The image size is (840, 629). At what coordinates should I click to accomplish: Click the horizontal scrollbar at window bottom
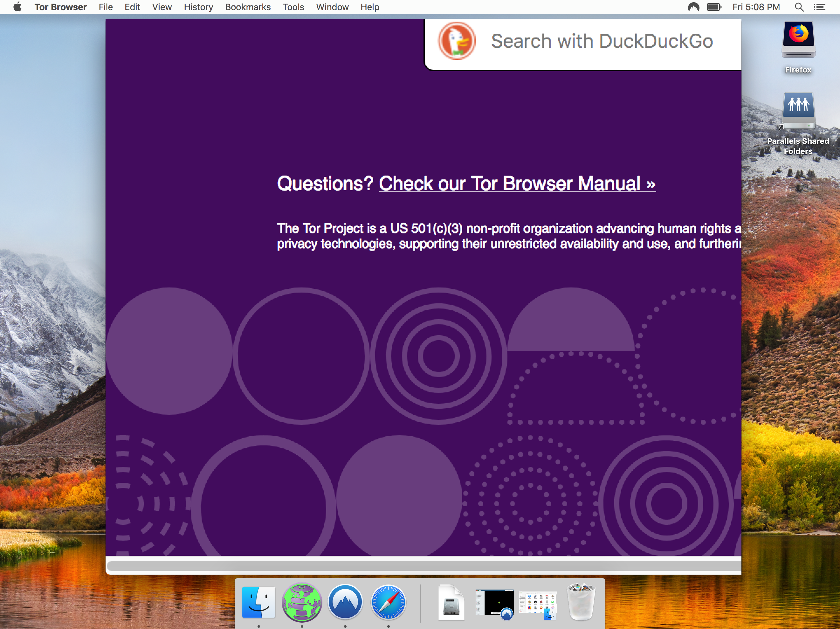coord(423,566)
